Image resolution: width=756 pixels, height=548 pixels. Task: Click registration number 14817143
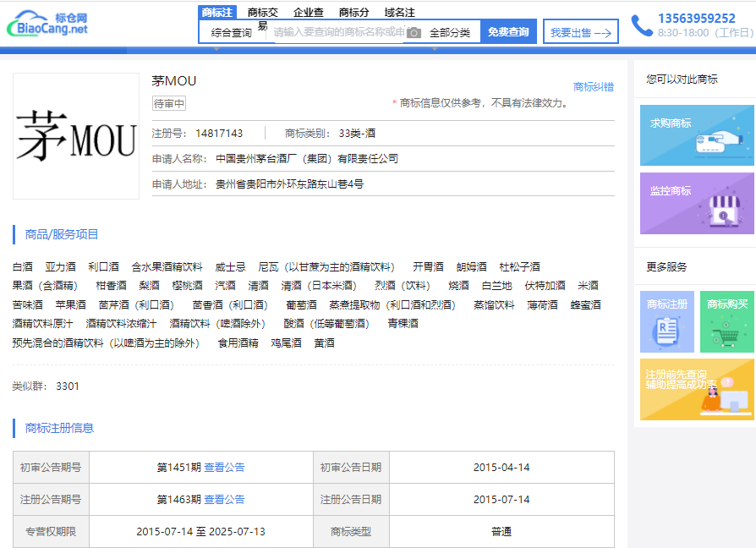coord(219,134)
